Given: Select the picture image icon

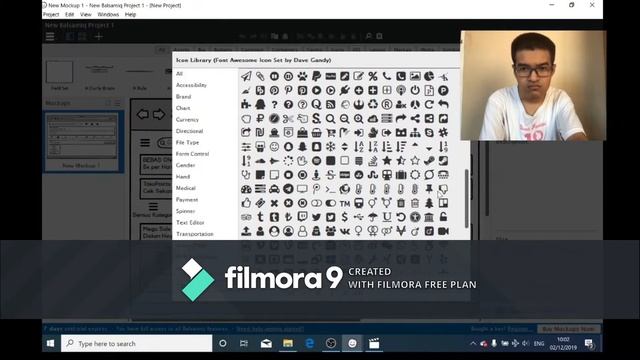Looking at the screenshot, I should point(415,76).
